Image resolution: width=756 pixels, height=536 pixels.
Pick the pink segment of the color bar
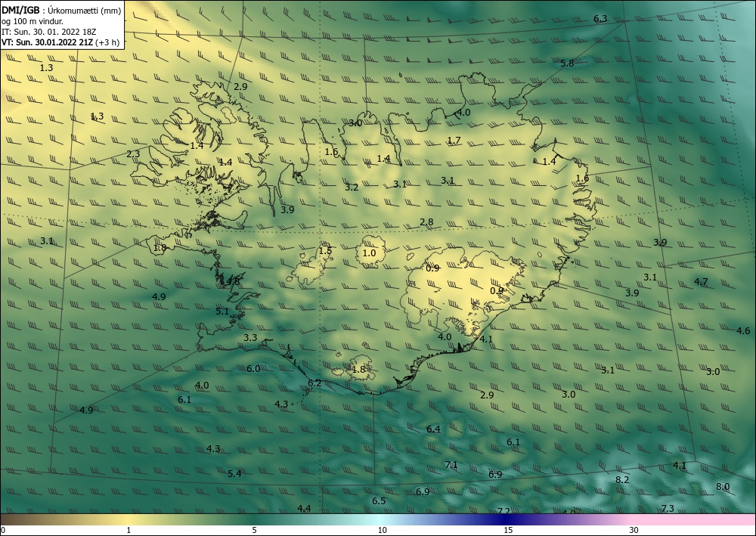tap(694, 520)
